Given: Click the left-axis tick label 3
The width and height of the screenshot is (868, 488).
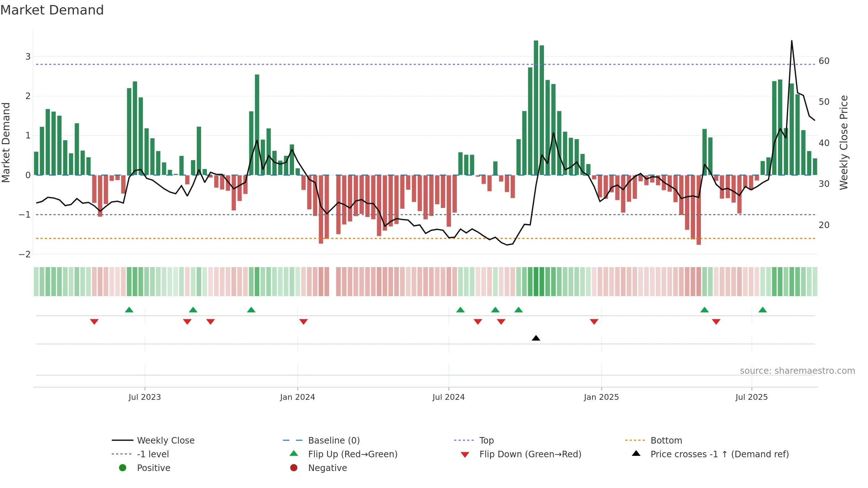Looking at the screenshot, I should click(28, 56).
